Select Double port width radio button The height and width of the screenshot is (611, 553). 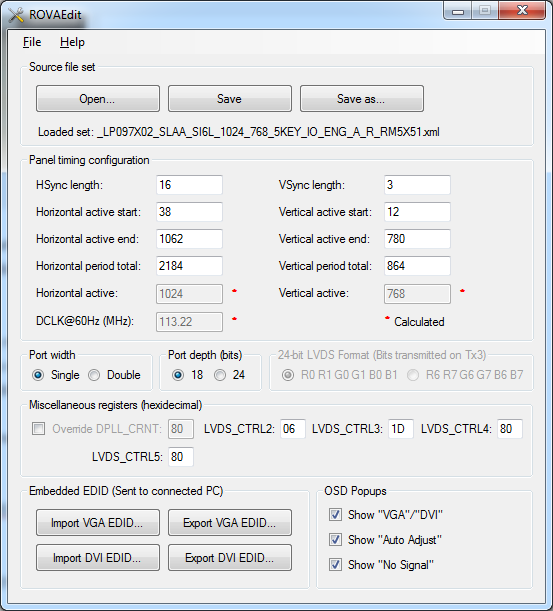[x=94, y=375]
